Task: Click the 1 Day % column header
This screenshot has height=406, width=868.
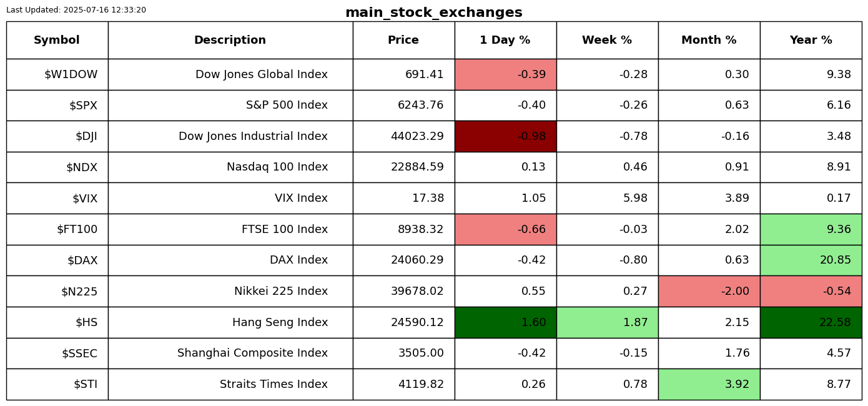Action: coord(505,41)
